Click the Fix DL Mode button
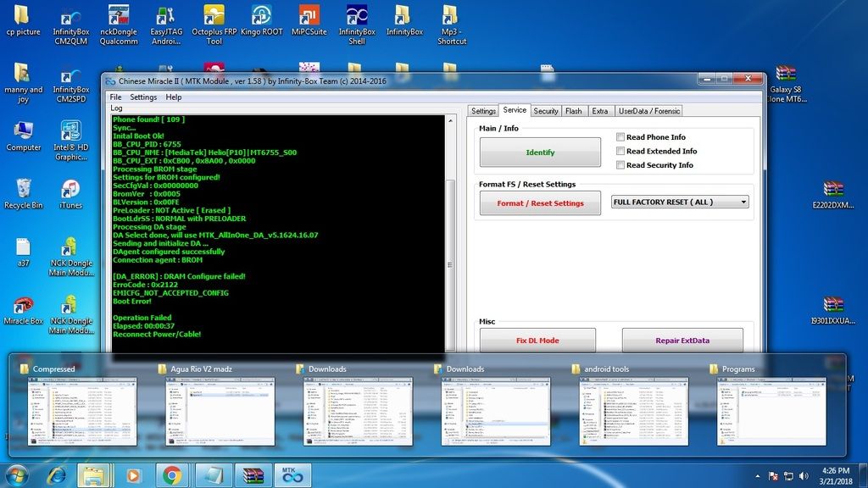The height and width of the screenshot is (488, 868). pos(537,341)
